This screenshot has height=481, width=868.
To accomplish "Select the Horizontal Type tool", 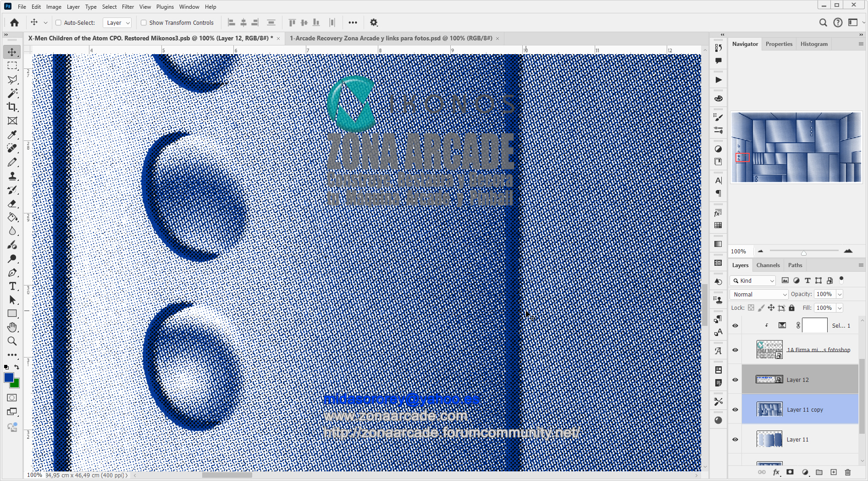I will (x=12, y=286).
